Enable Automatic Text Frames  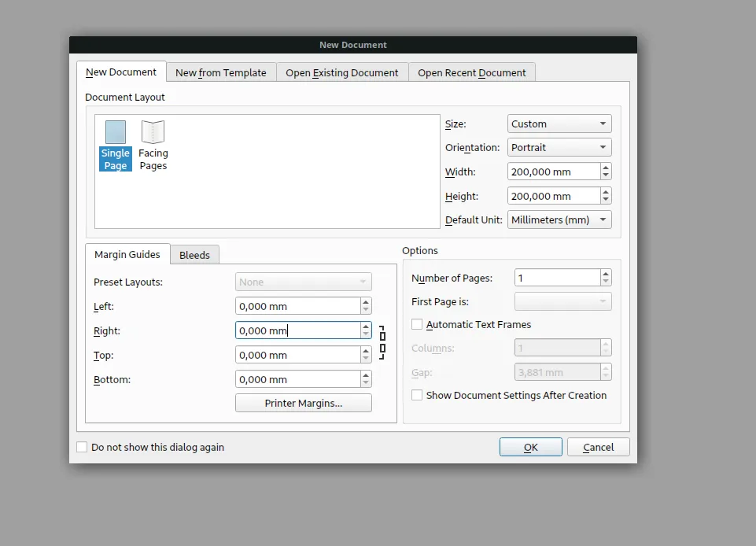click(x=416, y=324)
